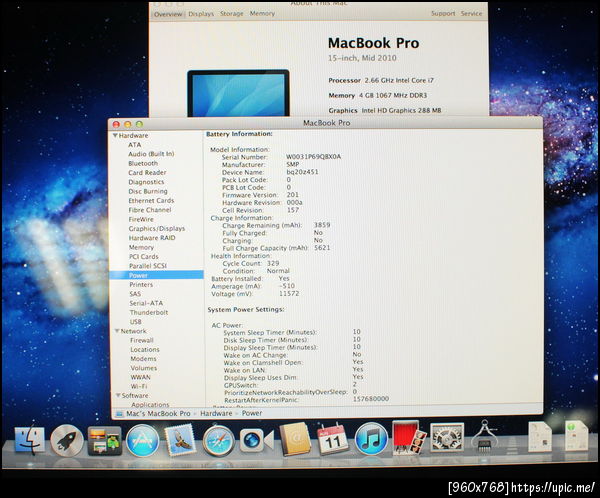
Task: Select SAS in the sidebar
Action: click(x=135, y=294)
